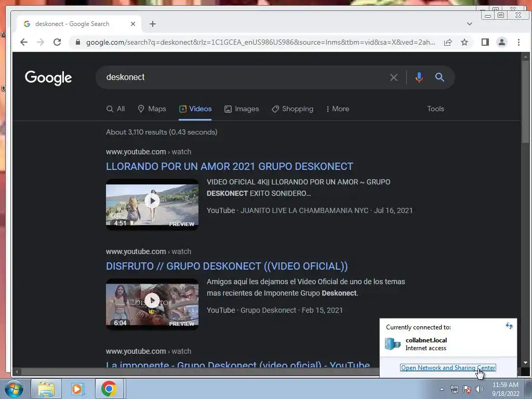Screen dimensions: 532x399
Task: Click the vertical scrollbar down arrow
Action: pyautogui.click(x=526, y=362)
